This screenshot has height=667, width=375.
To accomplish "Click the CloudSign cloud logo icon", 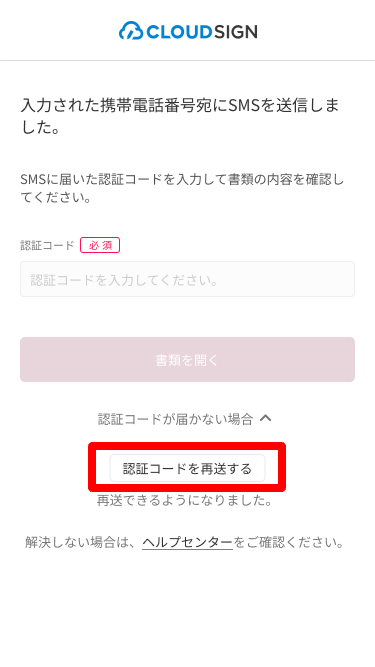I will pyautogui.click(x=131, y=31).
